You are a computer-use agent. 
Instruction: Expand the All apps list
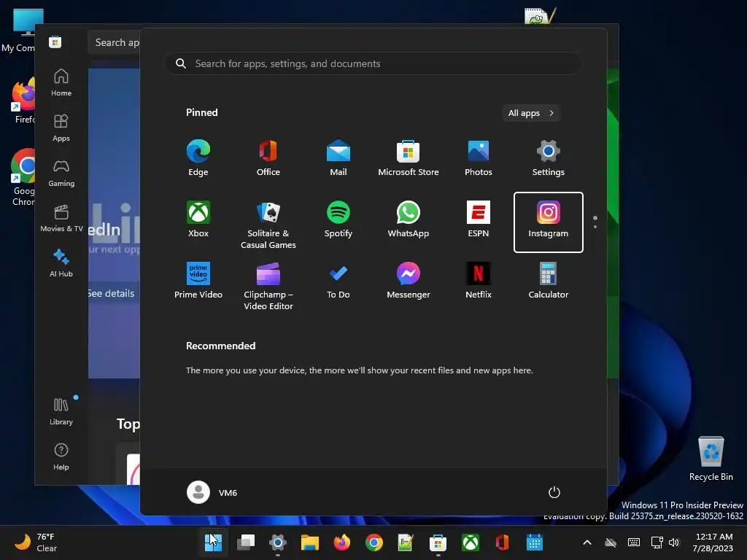pyautogui.click(x=531, y=113)
